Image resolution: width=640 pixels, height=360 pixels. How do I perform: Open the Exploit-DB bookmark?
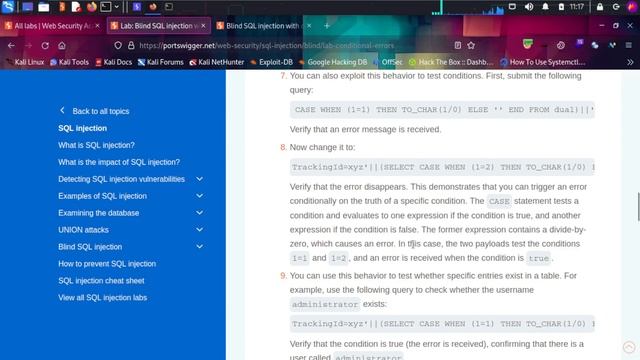271,62
